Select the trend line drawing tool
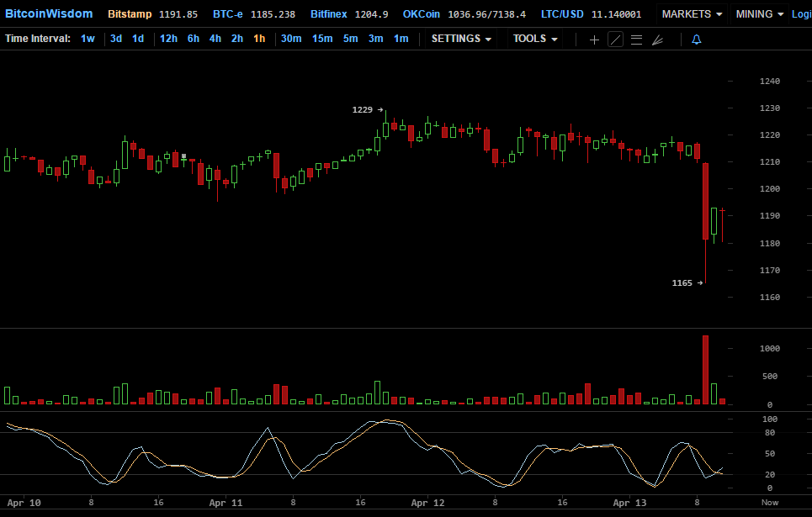Screen dimensions: 812x517 coord(615,40)
